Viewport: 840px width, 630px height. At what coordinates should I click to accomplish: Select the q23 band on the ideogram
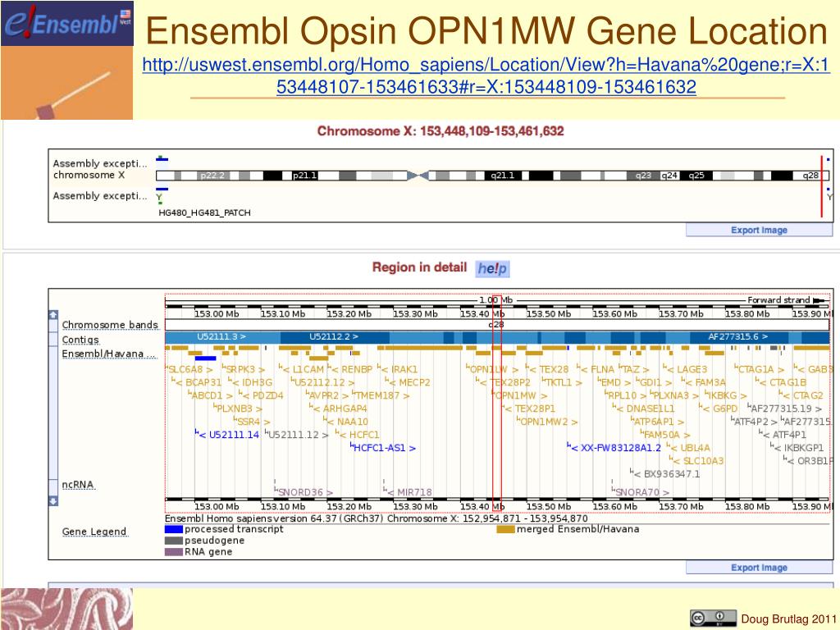643,176
